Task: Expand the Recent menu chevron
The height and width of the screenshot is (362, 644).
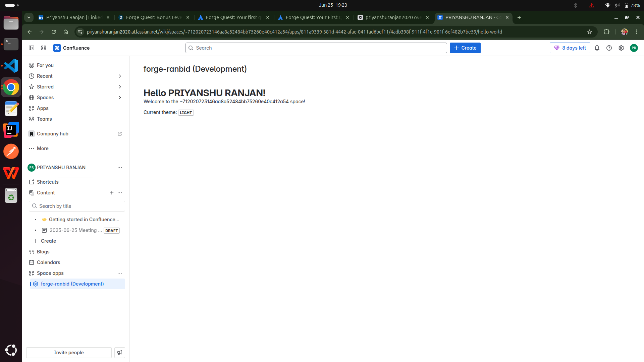Action: point(120,76)
